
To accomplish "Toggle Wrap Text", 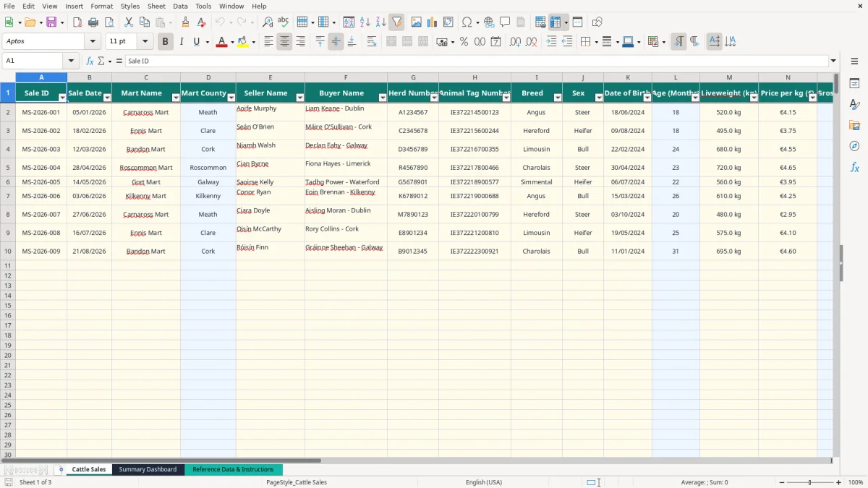I will tap(372, 42).
